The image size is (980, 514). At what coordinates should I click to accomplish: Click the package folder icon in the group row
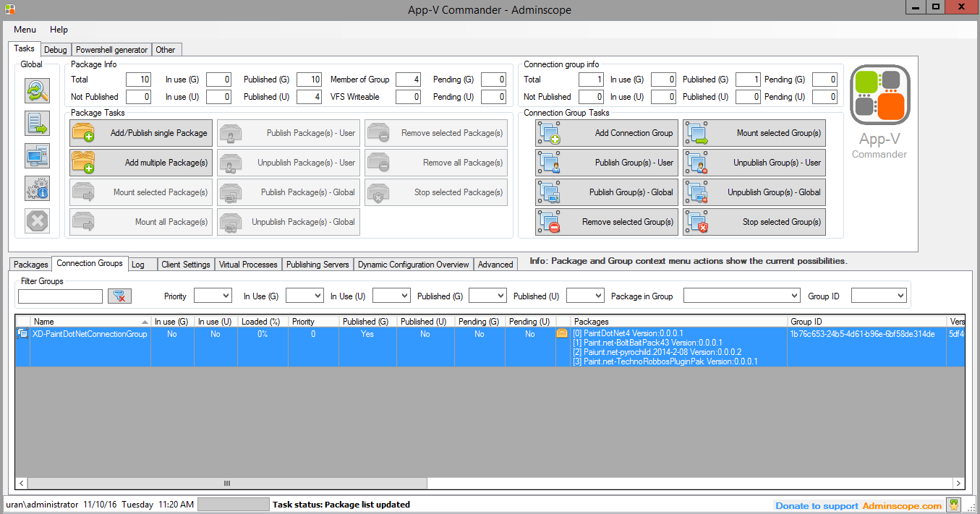(562, 334)
